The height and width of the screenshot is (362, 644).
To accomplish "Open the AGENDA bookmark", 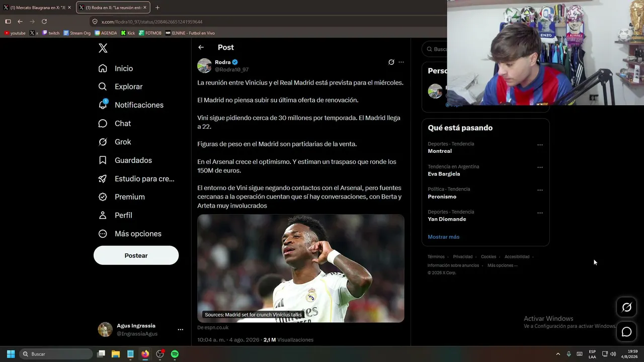I will 106,33.
